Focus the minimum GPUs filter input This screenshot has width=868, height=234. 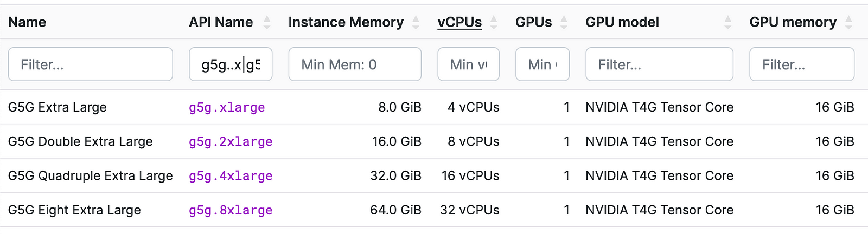pyautogui.click(x=542, y=64)
